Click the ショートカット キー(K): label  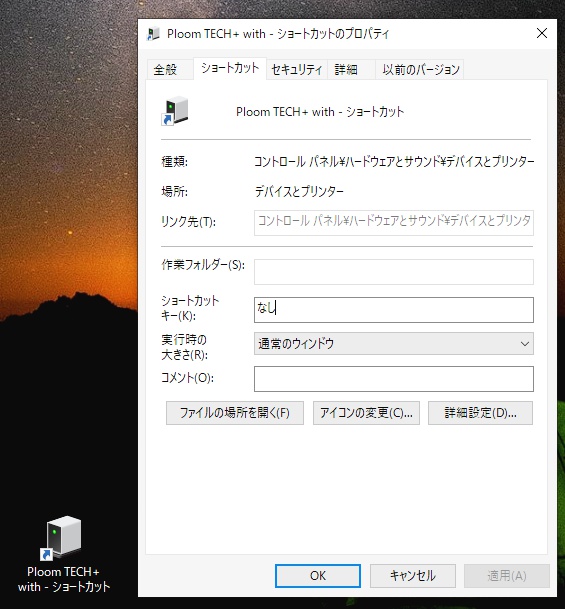point(190,308)
